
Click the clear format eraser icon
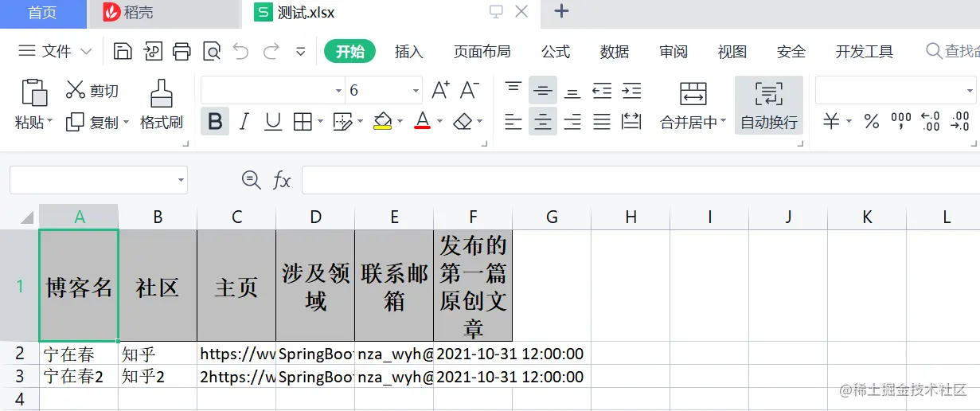(x=463, y=122)
